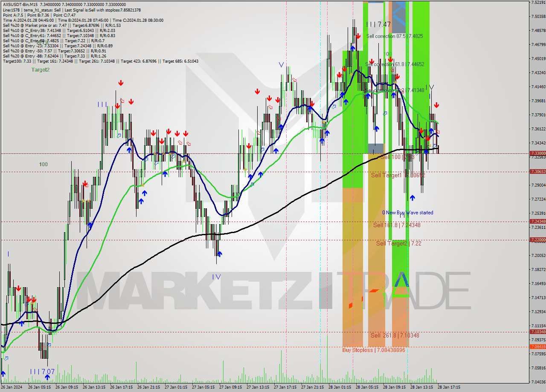Select the 'Sell 261.8 | 7.10348' label
The image size is (546, 392).
pyautogui.click(x=395, y=335)
